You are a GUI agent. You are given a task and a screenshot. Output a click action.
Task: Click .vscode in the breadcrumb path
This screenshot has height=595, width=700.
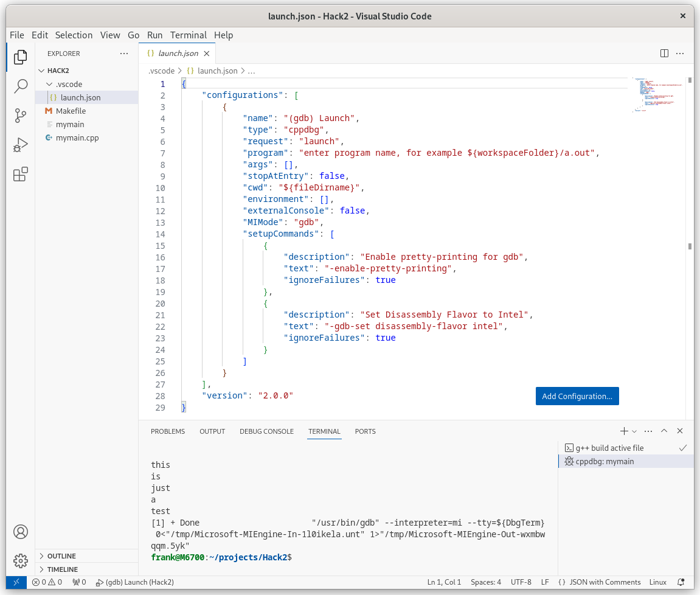tap(162, 71)
